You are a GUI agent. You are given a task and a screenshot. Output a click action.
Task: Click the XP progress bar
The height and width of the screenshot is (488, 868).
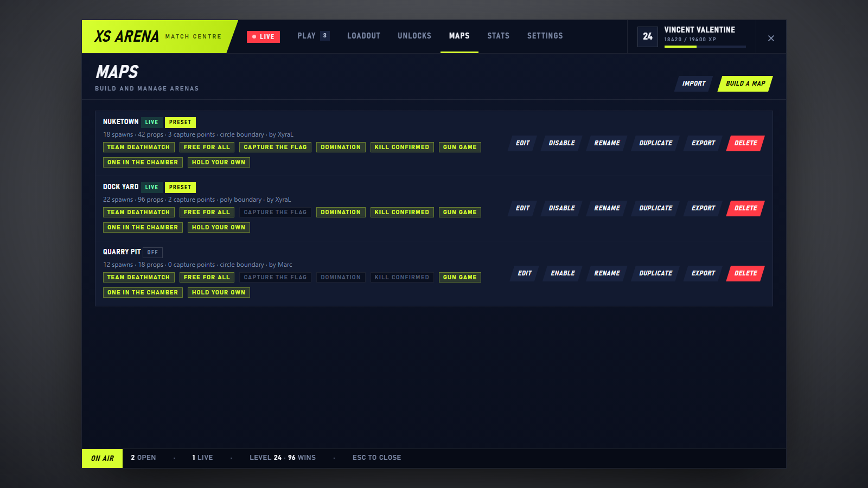(705, 47)
